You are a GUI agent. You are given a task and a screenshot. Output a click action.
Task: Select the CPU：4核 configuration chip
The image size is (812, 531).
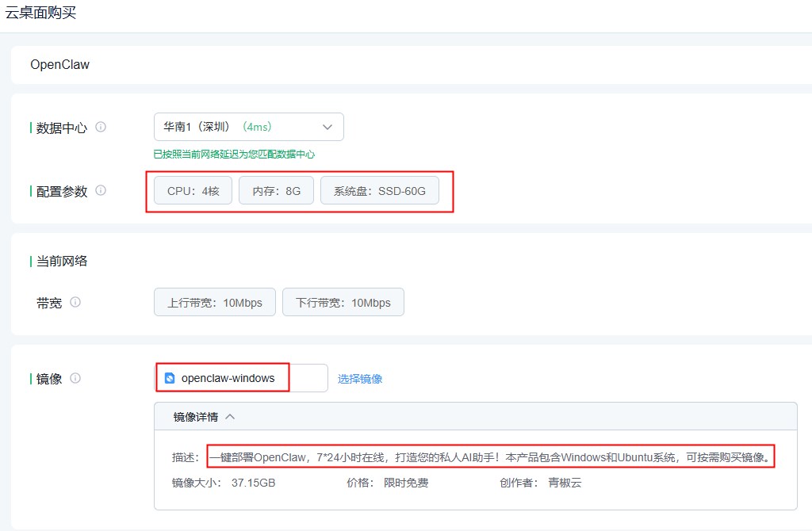pyautogui.click(x=193, y=191)
